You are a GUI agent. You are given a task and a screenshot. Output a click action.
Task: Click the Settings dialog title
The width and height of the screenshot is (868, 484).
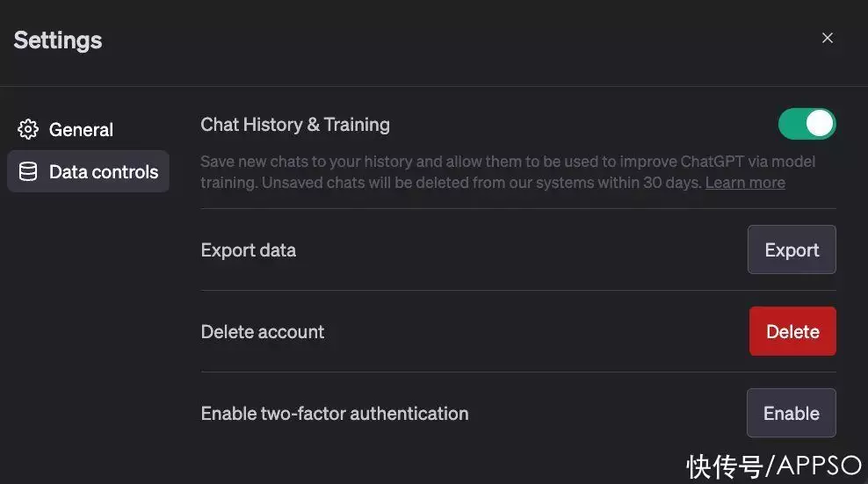pos(58,40)
